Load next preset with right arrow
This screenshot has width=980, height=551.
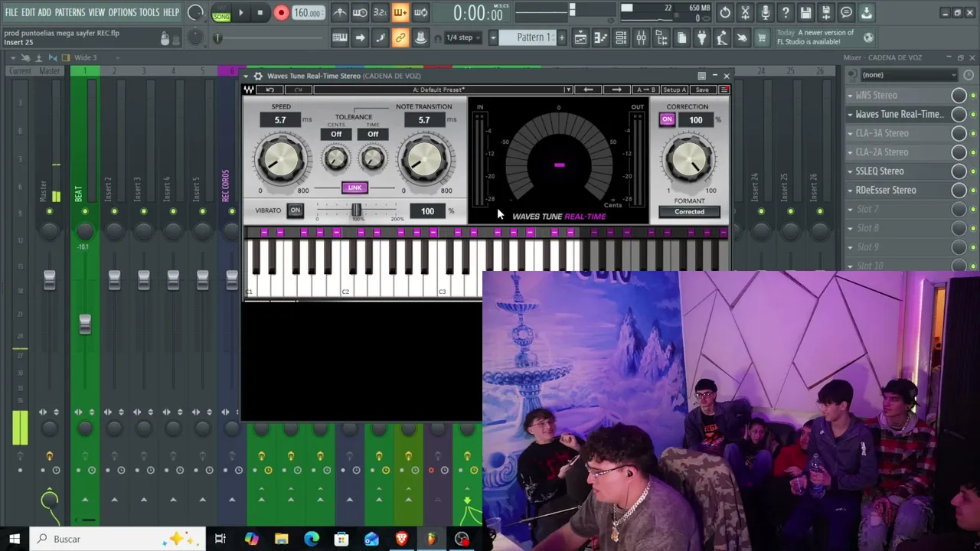click(617, 90)
